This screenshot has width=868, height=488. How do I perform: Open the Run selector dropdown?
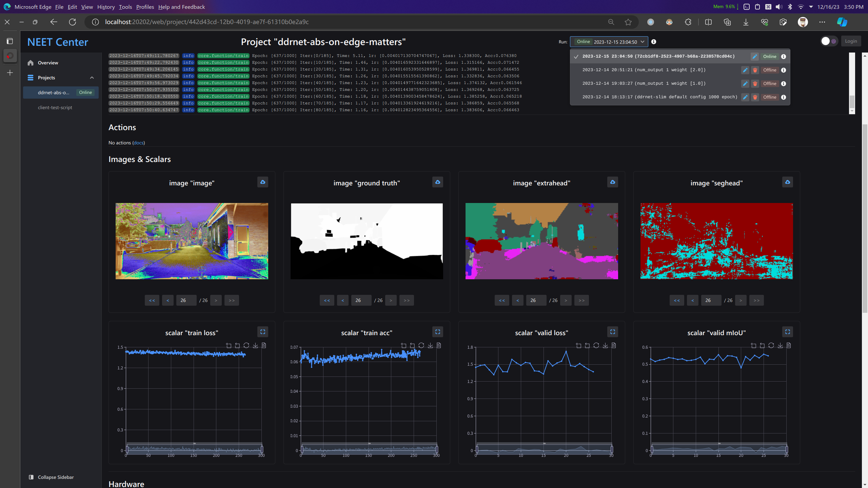609,42
